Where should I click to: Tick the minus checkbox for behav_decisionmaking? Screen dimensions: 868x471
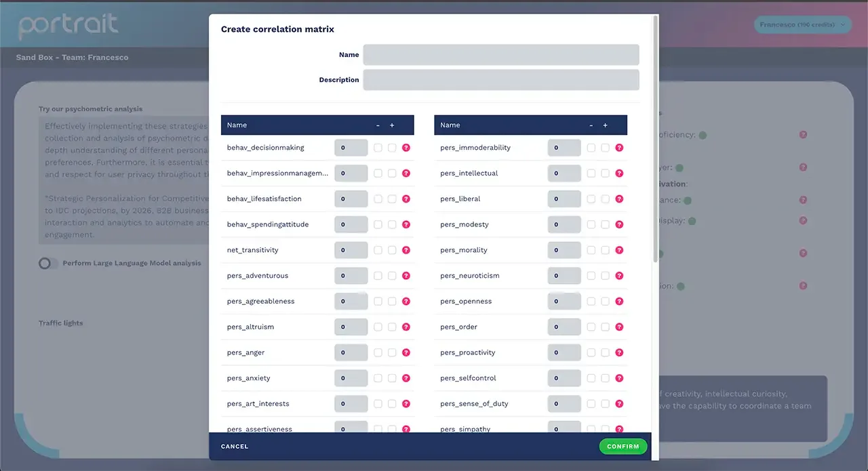pyautogui.click(x=378, y=148)
